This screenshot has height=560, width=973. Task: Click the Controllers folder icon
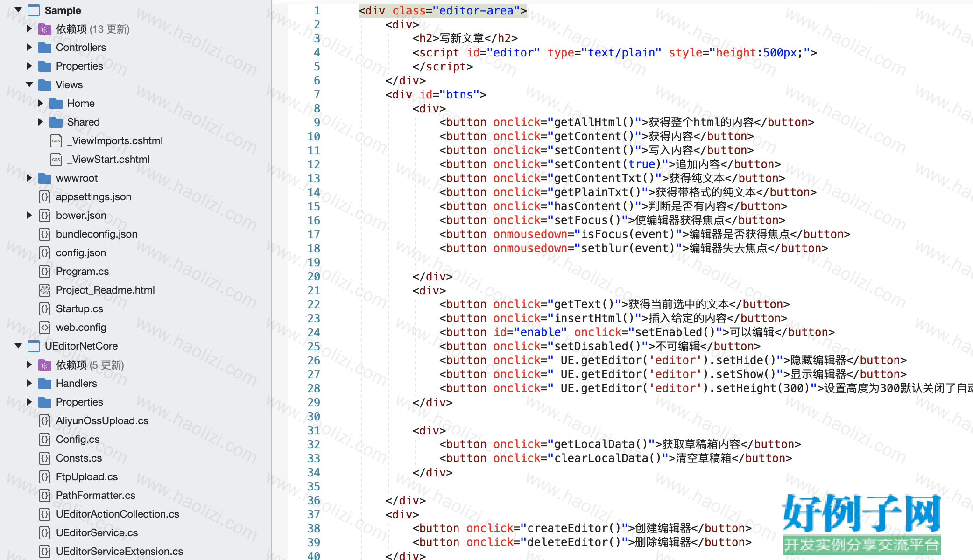45,48
